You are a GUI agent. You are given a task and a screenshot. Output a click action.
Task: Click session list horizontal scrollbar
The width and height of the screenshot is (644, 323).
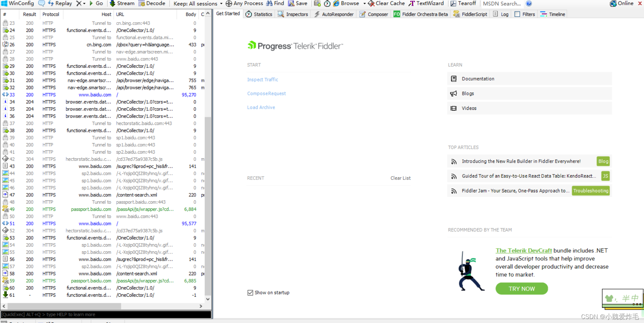click(x=65, y=306)
